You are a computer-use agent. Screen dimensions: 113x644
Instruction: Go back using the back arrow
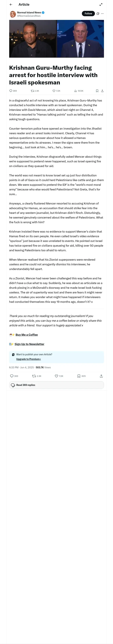(11, 5)
